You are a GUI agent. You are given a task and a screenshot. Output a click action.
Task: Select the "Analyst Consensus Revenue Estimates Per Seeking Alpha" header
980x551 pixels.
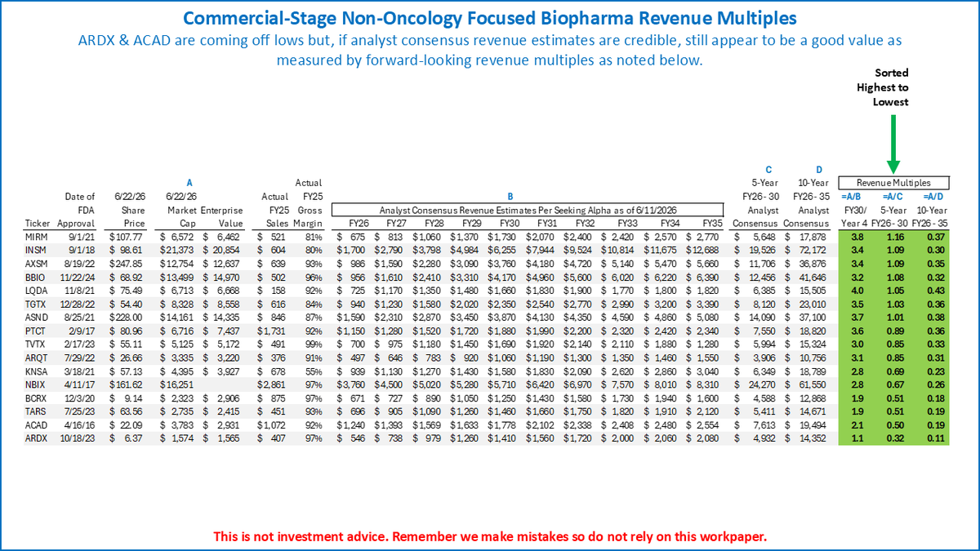click(x=527, y=208)
